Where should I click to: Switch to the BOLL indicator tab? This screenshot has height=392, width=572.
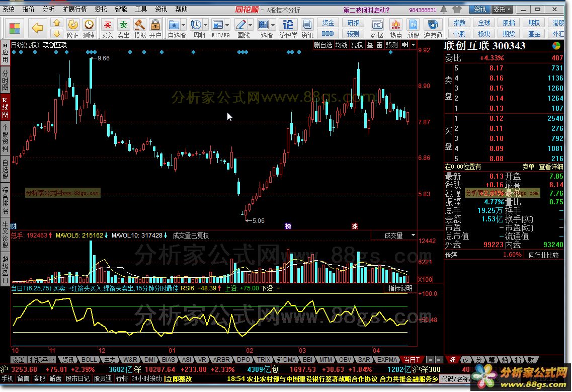89,359
